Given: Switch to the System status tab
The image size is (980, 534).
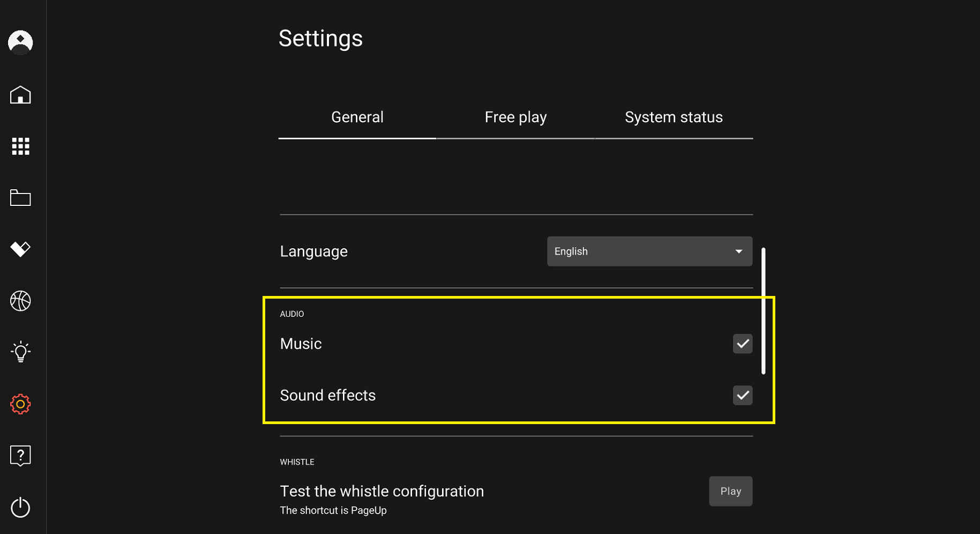Looking at the screenshot, I should [x=674, y=117].
